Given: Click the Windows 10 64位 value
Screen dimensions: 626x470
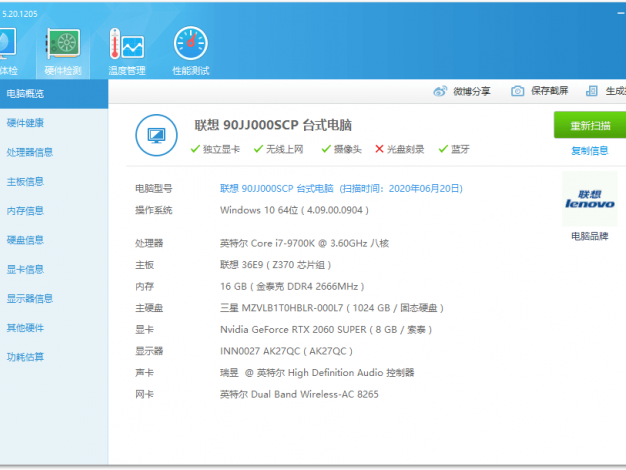Looking at the screenshot, I should click(x=294, y=210).
